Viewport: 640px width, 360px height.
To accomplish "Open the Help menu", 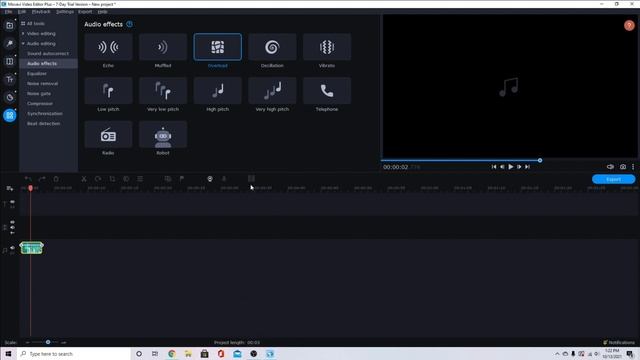I will [102, 12].
